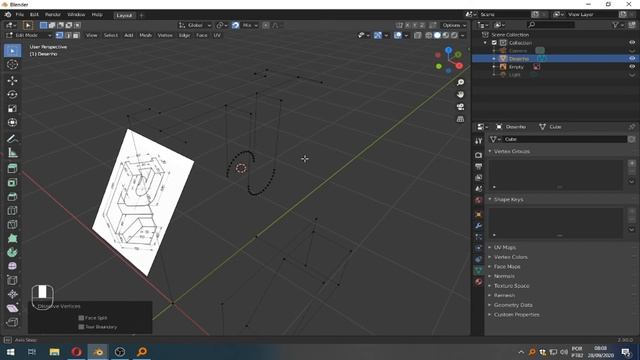Screen dimensions: 640x360
Task: Enable face select mode
Action: click(x=76, y=36)
